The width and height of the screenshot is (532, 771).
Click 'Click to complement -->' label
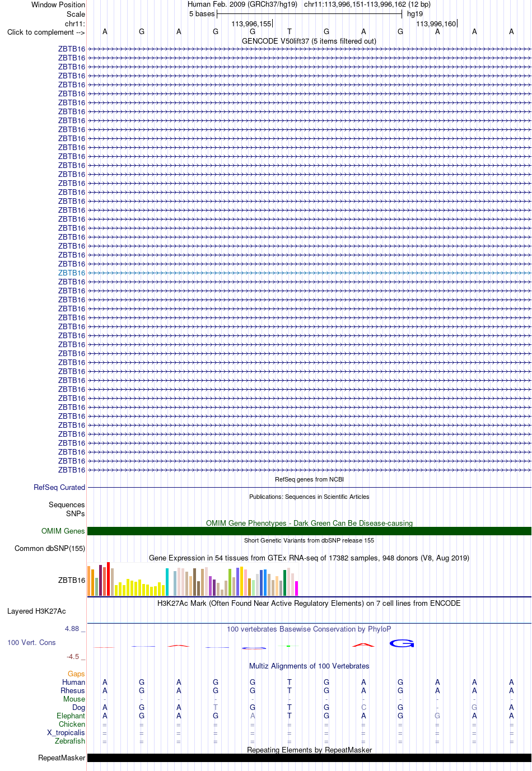(46, 32)
